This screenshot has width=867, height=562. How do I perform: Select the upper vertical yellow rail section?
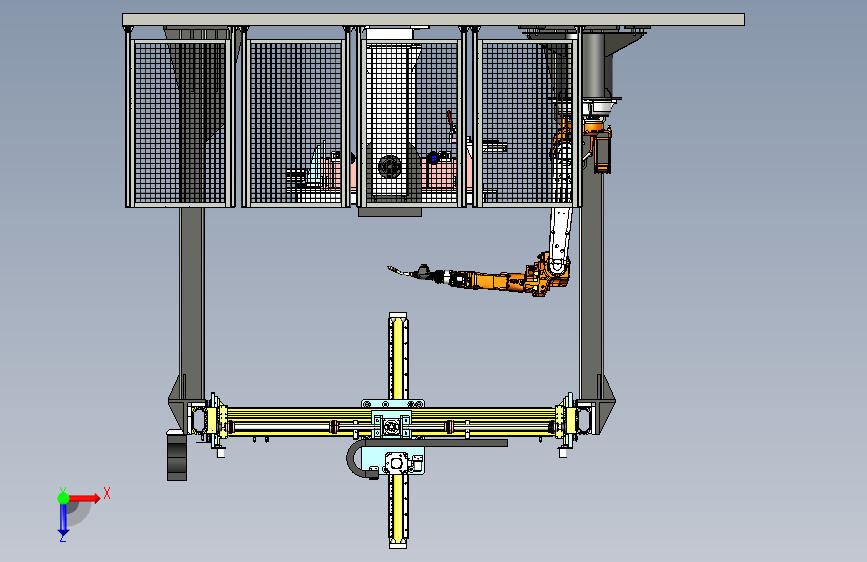tap(398, 357)
